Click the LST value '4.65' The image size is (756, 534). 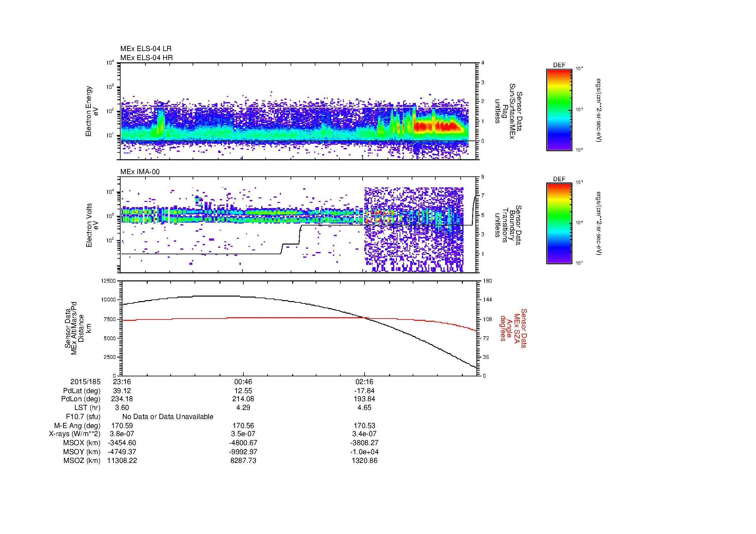(364, 408)
